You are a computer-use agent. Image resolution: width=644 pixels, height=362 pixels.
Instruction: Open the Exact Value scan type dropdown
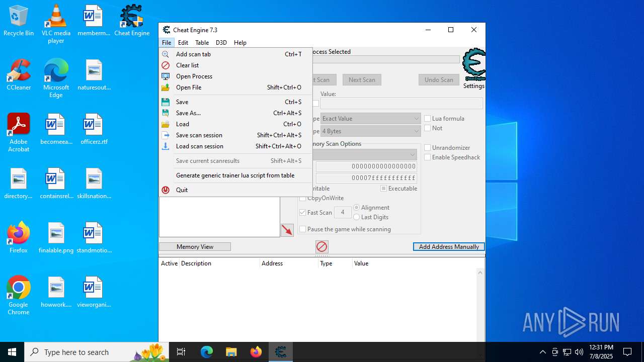pos(371,118)
